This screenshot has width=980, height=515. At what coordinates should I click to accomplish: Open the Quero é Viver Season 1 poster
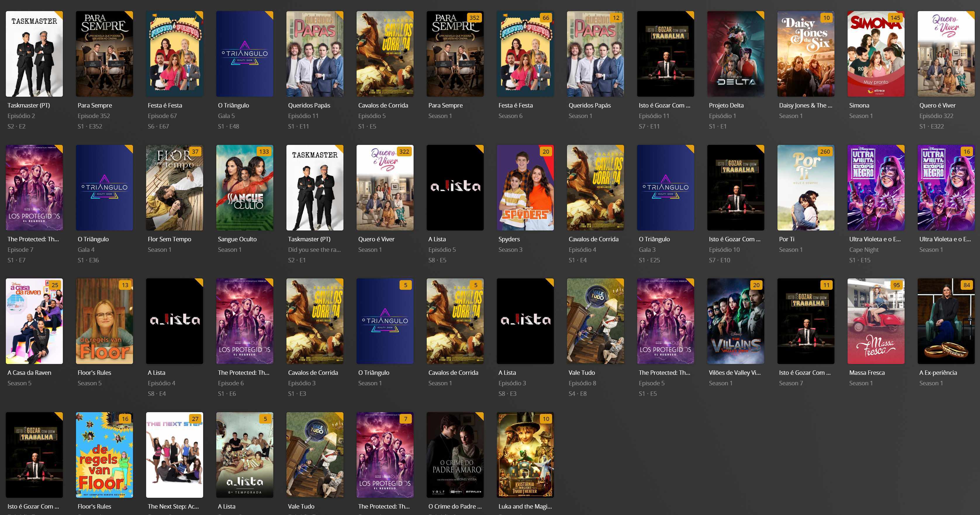(385, 188)
